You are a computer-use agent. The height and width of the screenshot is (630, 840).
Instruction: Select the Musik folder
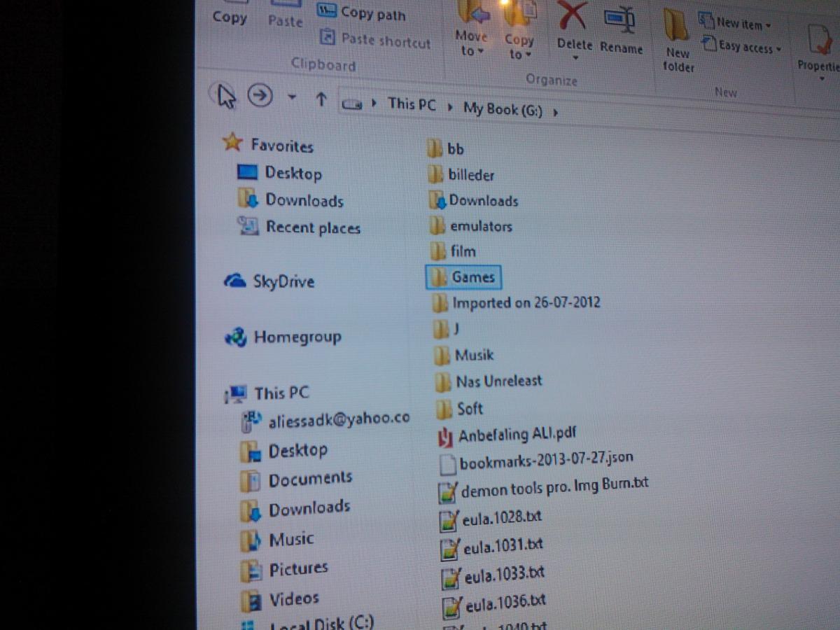pyautogui.click(x=464, y=354)
